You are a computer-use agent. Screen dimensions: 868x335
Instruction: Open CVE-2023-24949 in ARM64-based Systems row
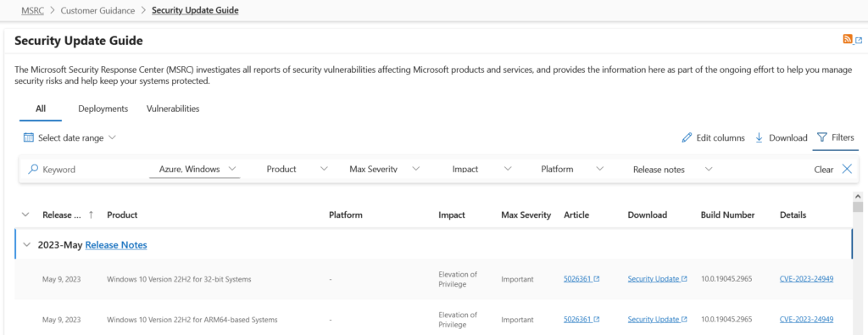[806, 320]
